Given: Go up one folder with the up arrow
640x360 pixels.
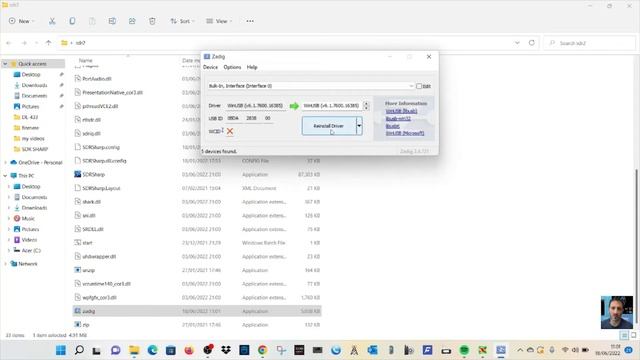Looking at the screenshot, I should tap(49, 42).
